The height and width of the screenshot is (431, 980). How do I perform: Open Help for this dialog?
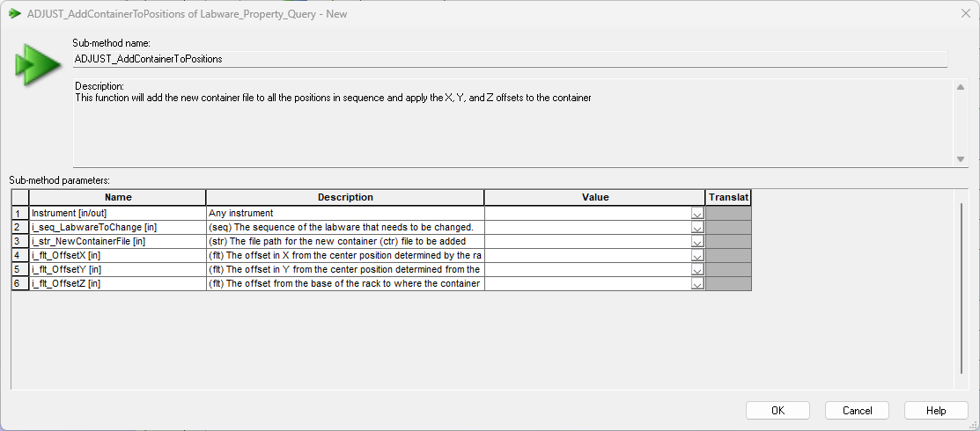936,411
